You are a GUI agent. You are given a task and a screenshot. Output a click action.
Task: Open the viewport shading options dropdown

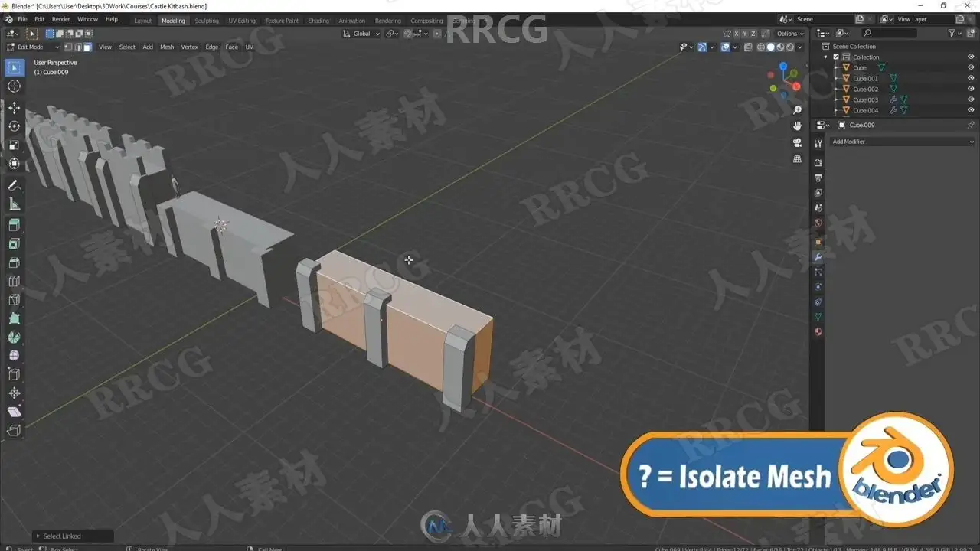pos(802,47)
